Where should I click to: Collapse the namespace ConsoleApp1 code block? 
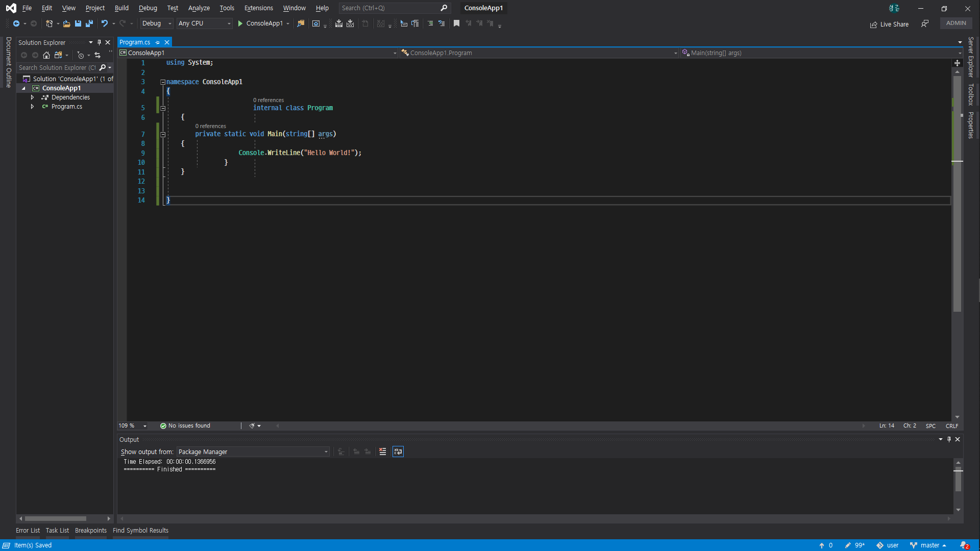tap(163, 82)
